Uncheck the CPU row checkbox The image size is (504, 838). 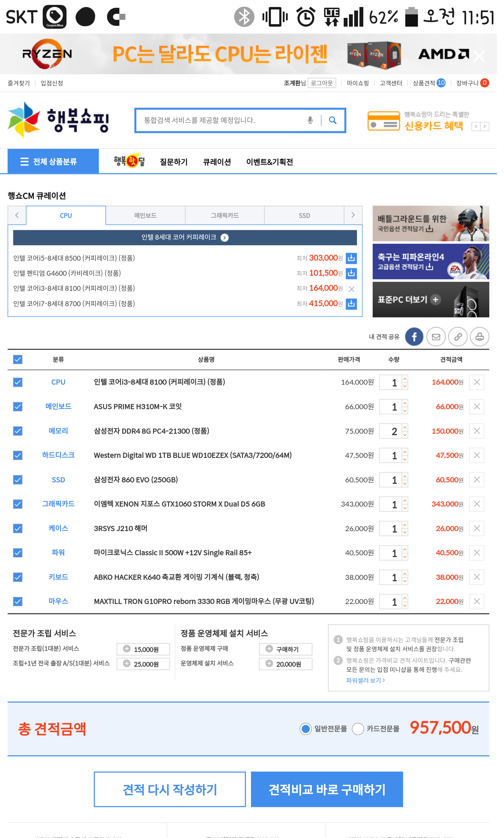18,382
